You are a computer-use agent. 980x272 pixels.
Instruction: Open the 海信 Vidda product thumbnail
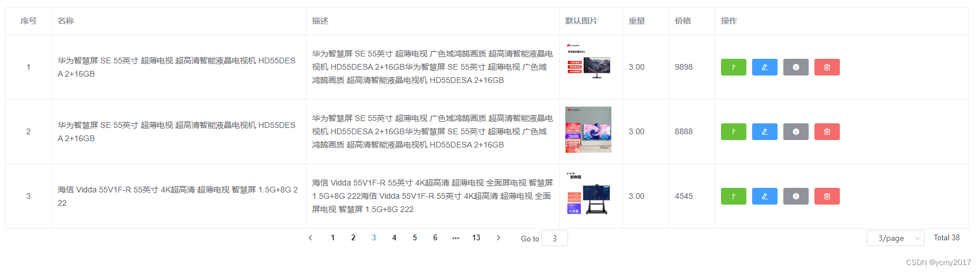click(588, 194)
